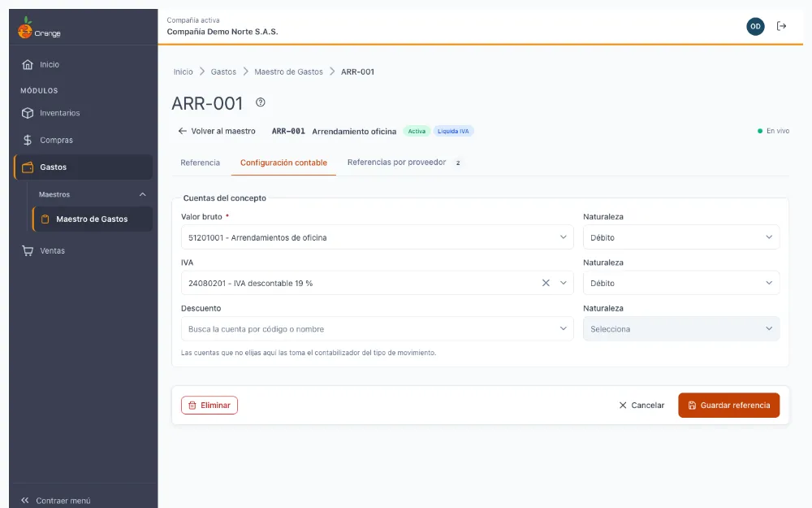Click the Liquida IVA badge

(453, 131)
